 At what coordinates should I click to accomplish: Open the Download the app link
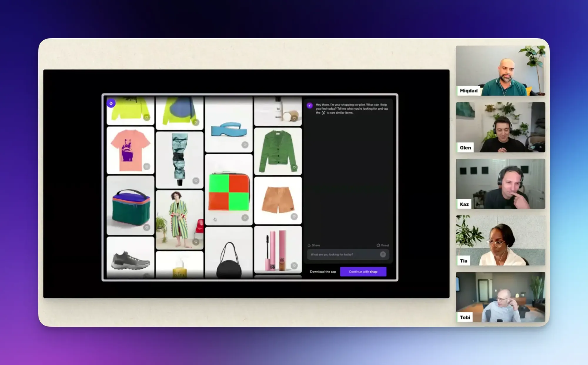tap(323, 272)
